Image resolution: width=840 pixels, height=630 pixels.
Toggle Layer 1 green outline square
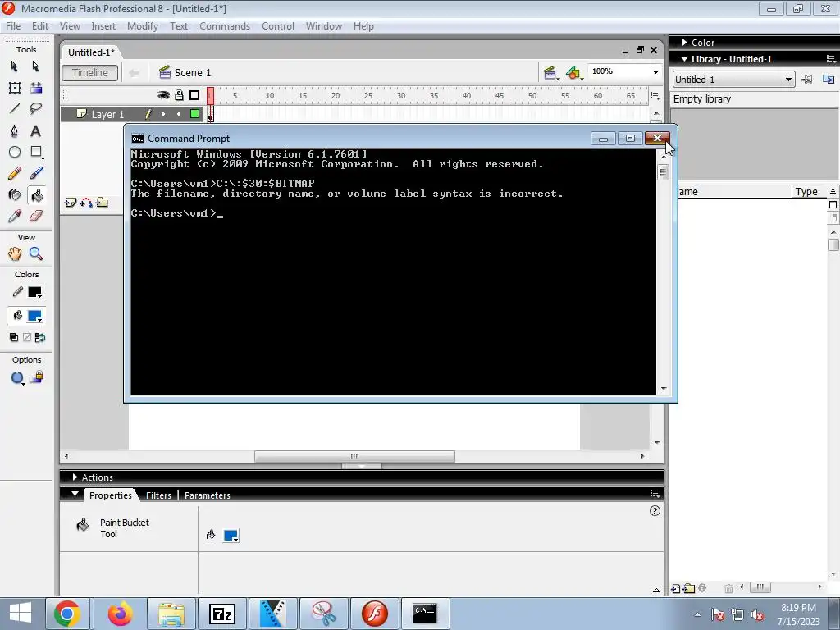tap(195, 113)
